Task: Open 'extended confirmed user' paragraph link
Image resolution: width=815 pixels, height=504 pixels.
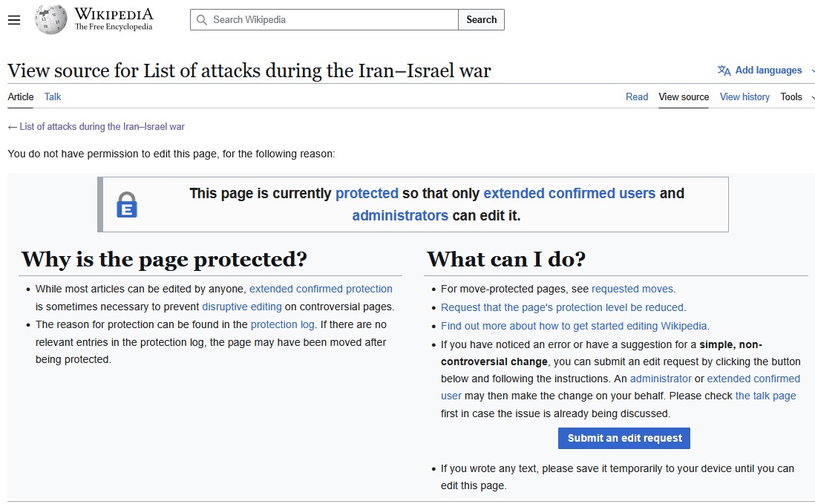Action: tap(753, 379)
